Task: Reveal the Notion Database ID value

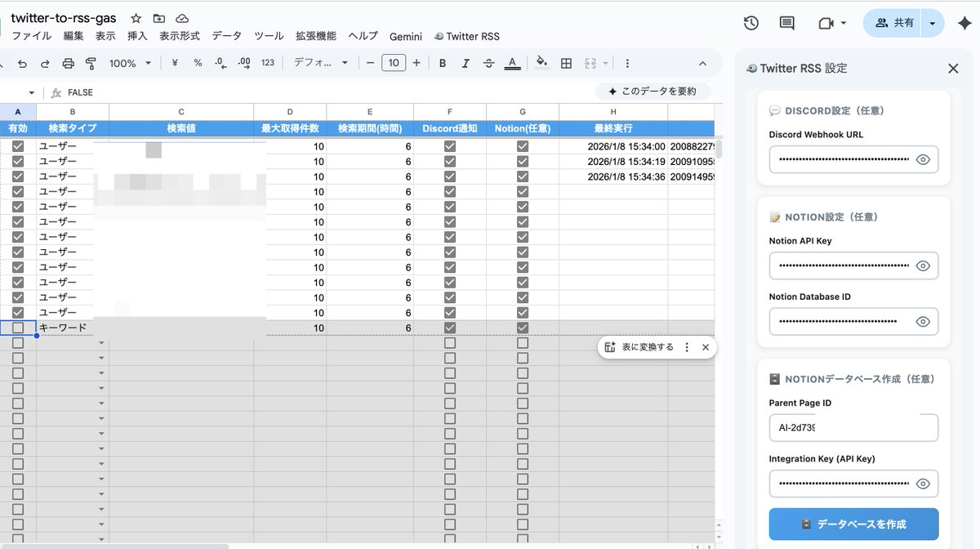Action: (923, 321)
